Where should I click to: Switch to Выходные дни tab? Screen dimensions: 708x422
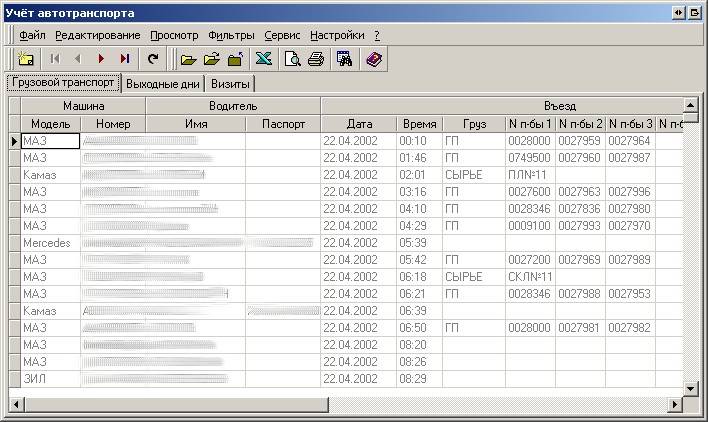point(163,84)
